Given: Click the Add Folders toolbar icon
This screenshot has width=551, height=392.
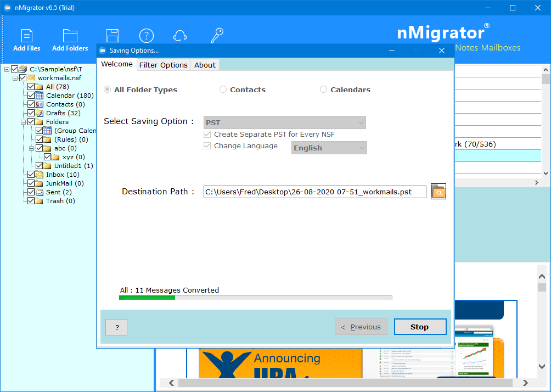Looking at the screenshot, I should pos(70,36).
